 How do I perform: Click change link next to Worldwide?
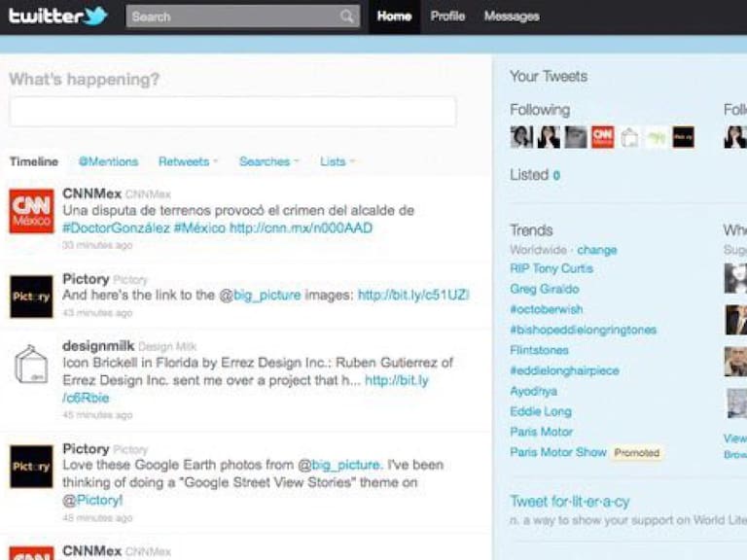(596, 250)
